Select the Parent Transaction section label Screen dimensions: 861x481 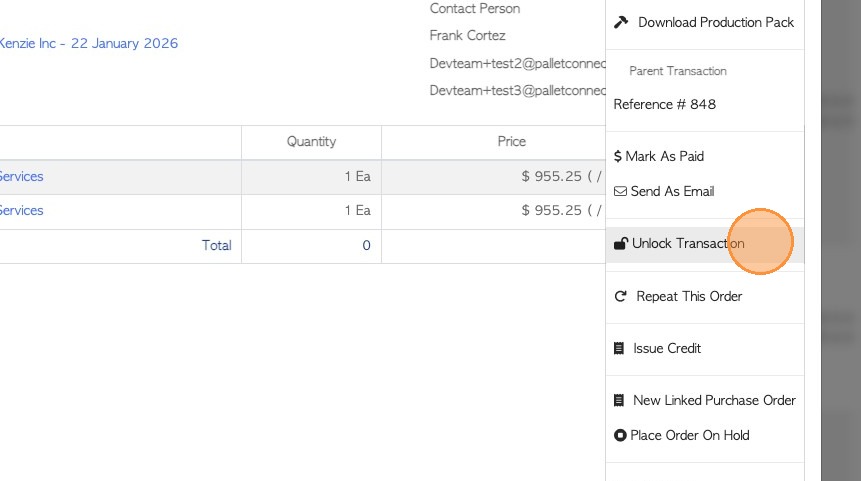677,71
